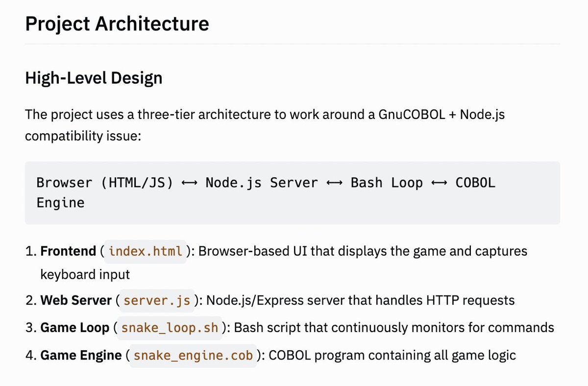Image resolution: width=588 pixels, height=386 pixels.
Task: Click 'Node.js Server' in the code block
Action: [x=262, y=183]
